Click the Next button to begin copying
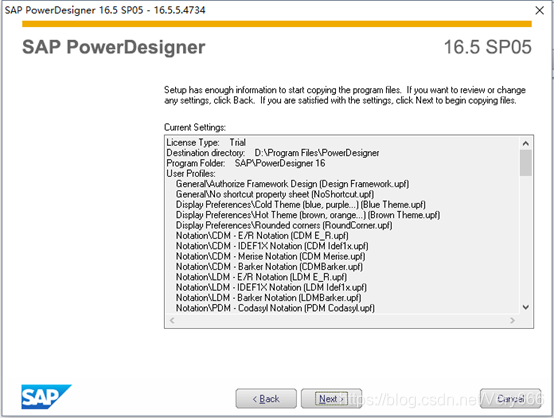 click(x=331, y=399)
